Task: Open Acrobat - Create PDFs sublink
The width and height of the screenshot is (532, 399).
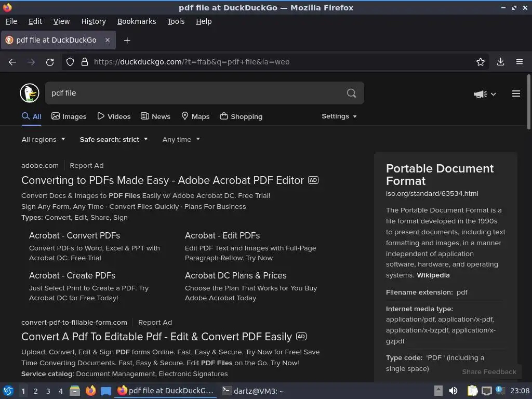Action: (72, 275)
